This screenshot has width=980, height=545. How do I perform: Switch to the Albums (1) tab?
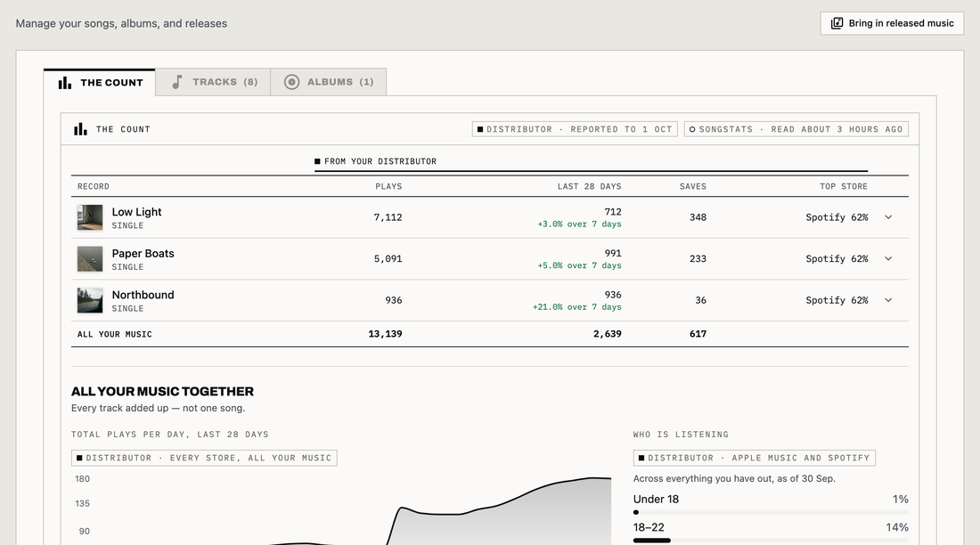pos(328,82)
